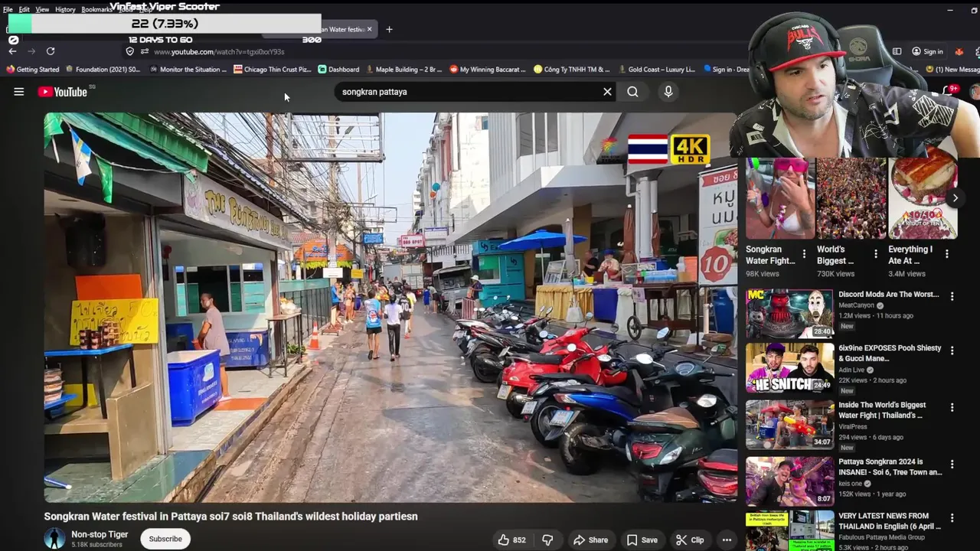Image resolution: width=980 pixels, height=551 pixels.
Task: Open options for Everything I Ate At short
Action: (x=947, y=254)
